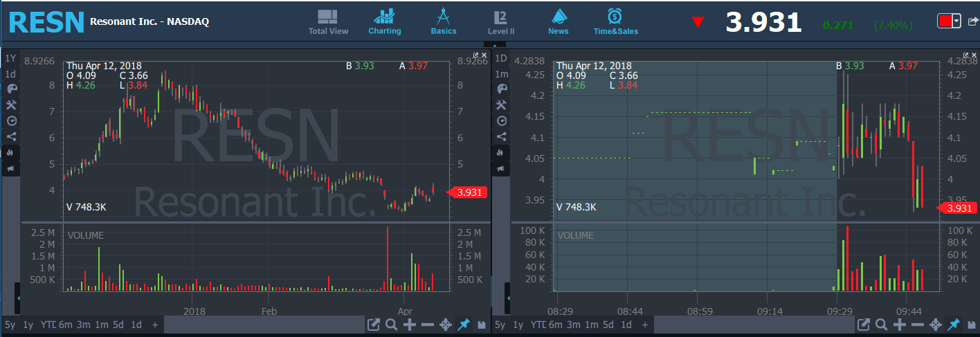Viewport: 980px width, 337px height.
Task: Open the Basics tab
Action: [x=444, y=22]
